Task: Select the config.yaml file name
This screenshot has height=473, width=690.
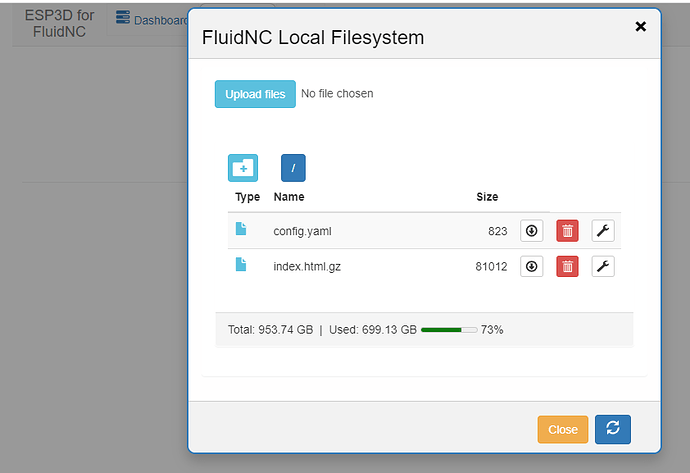Action: [302, 231]
